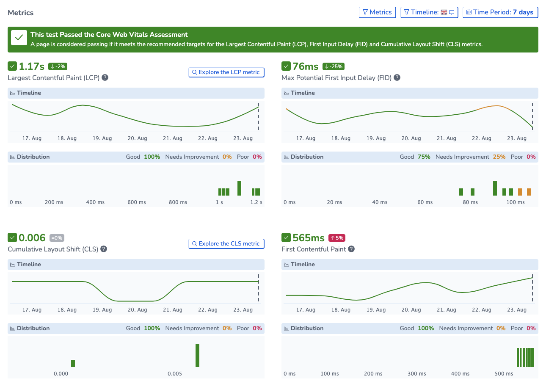The height and width of the screenshot is (392, 546).
Task: Click Good 100% in LCP distribution
Action: 143,157
